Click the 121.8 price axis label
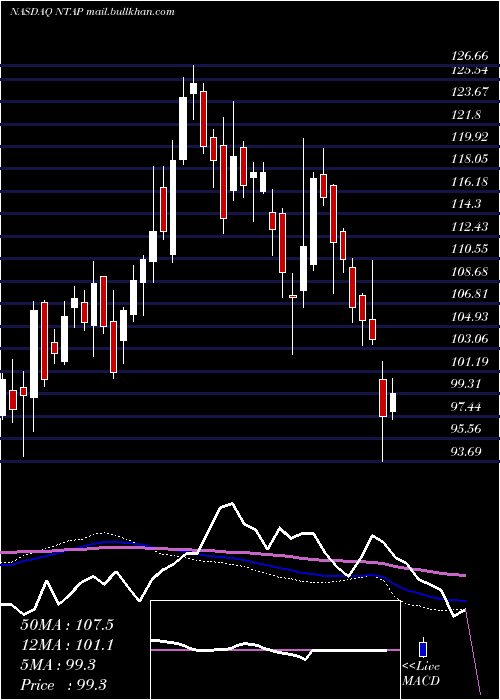500x700 pixels. [466, 115]
